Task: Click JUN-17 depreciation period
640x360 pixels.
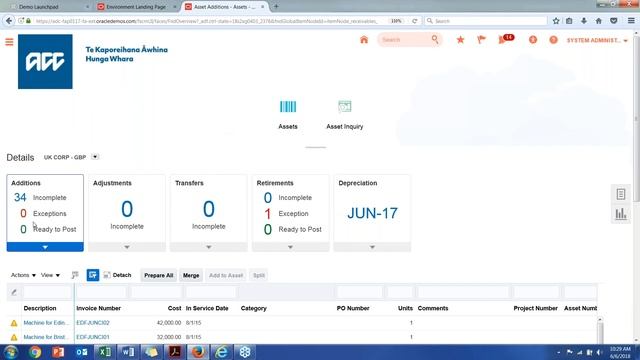Action: (372, 213)
